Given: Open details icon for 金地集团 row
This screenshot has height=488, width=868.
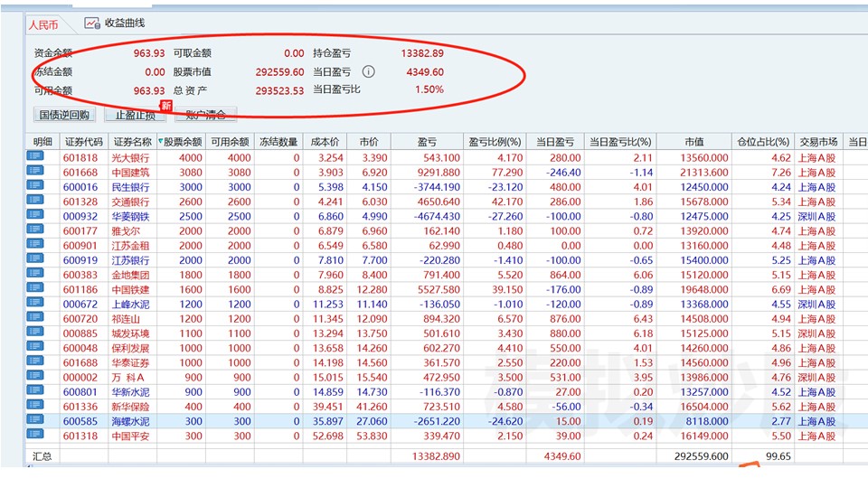Looking at the screenshot, I should click(x=35, y=273).
